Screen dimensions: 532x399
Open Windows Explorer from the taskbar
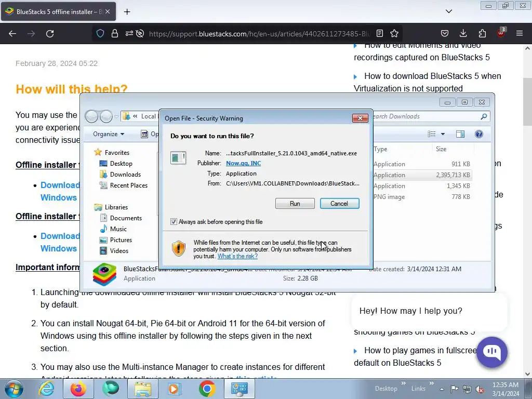point(143,389)
